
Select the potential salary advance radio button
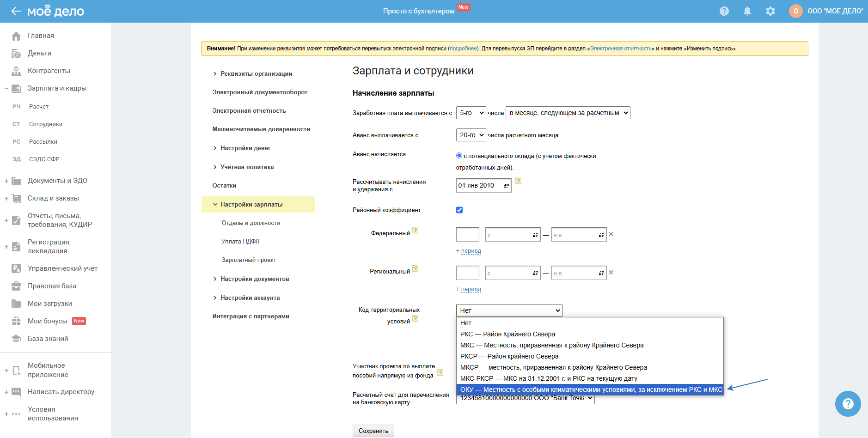tap(459, 156)
